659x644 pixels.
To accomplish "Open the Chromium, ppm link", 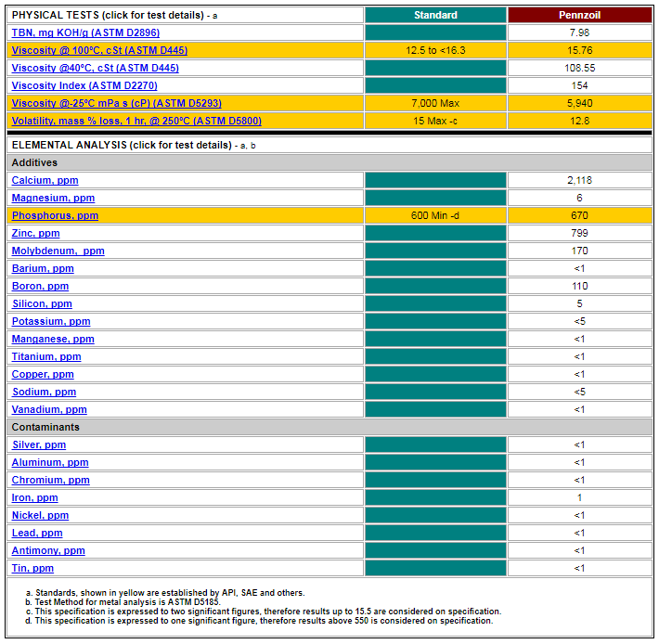I will click(50, 480).
